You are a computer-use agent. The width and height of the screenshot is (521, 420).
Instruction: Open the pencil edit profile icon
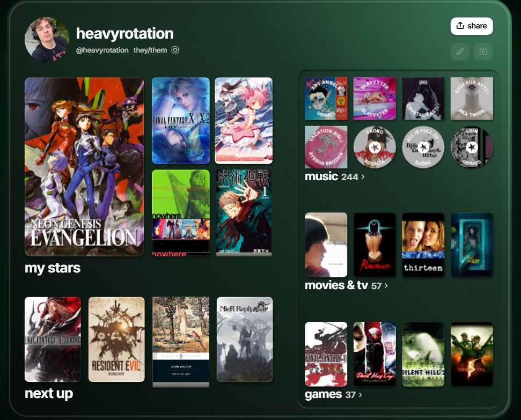460,51
